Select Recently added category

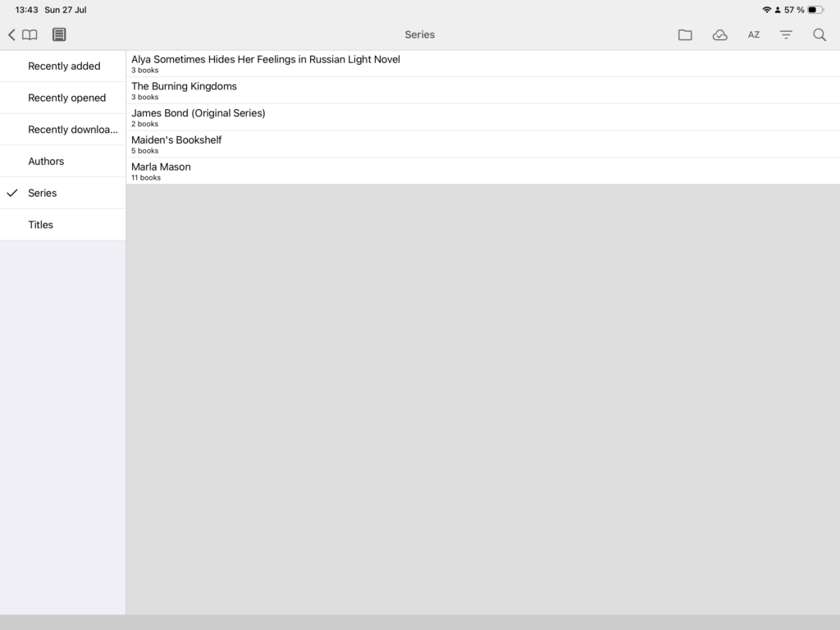pos(62,66)
